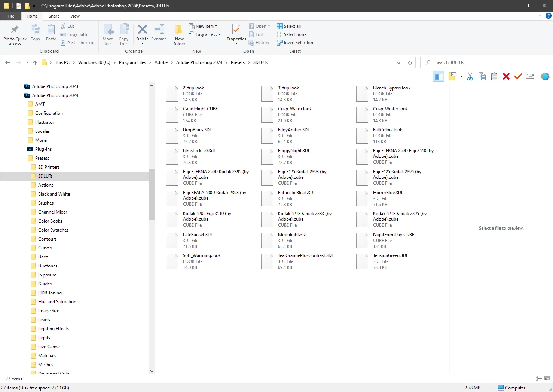Viewport: 553px width, 392px height.
Task: Select Adobe Photoshop 2023 in tree
Action: coord(55,86)
